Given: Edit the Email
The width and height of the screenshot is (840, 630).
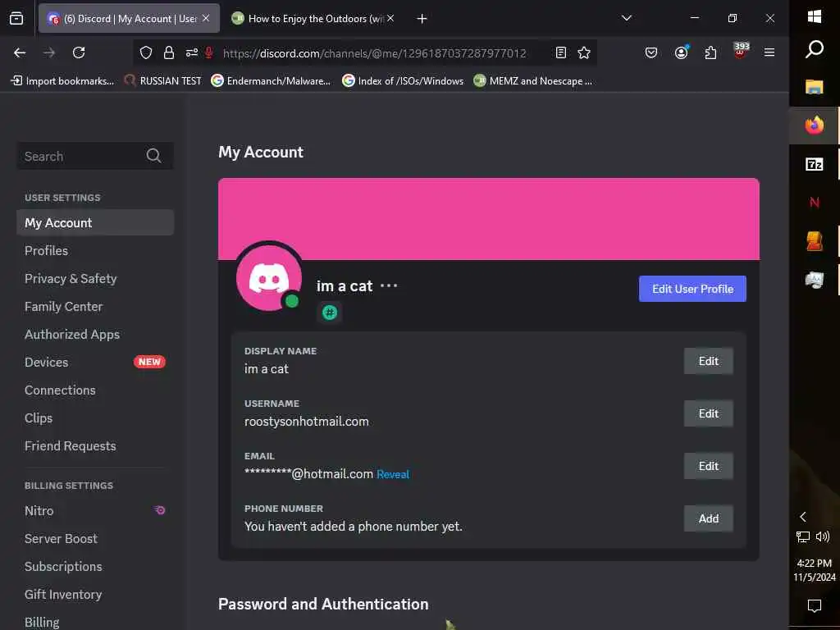Looking at the screenshot, I should coord(708,466).
